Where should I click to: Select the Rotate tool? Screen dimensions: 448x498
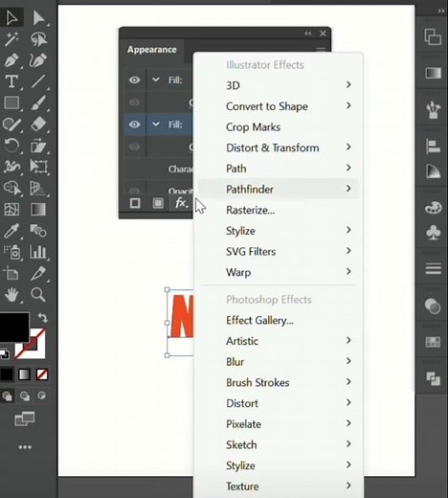click(11, 146)
